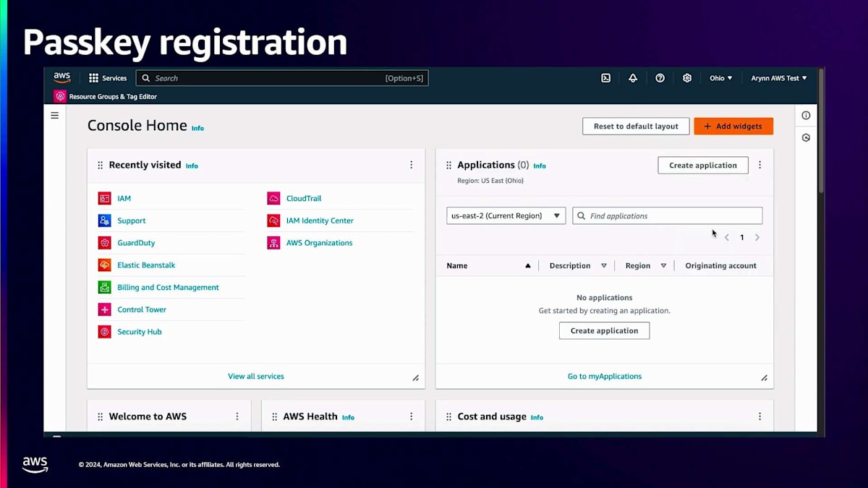The height and width of the screenshot is (488, 868).
Task: Click the CloudTrail service icon
Action: pos(273,198)
